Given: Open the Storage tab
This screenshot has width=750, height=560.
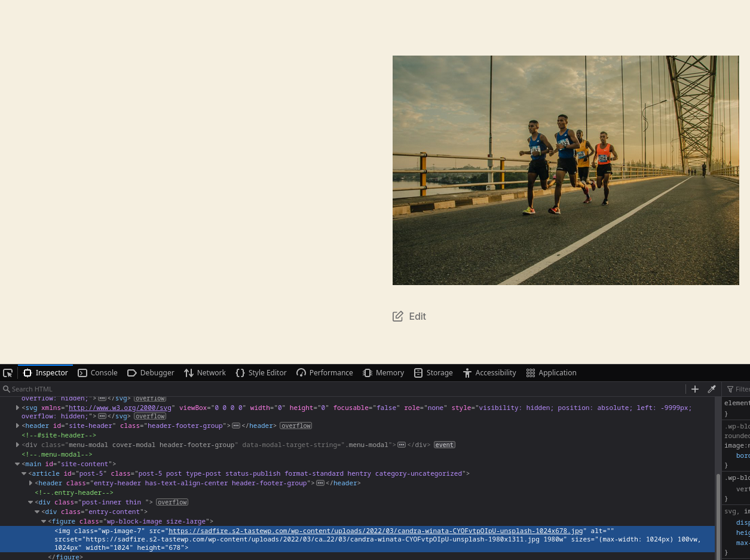Looking at the screenshot, I should click(434, 373).
